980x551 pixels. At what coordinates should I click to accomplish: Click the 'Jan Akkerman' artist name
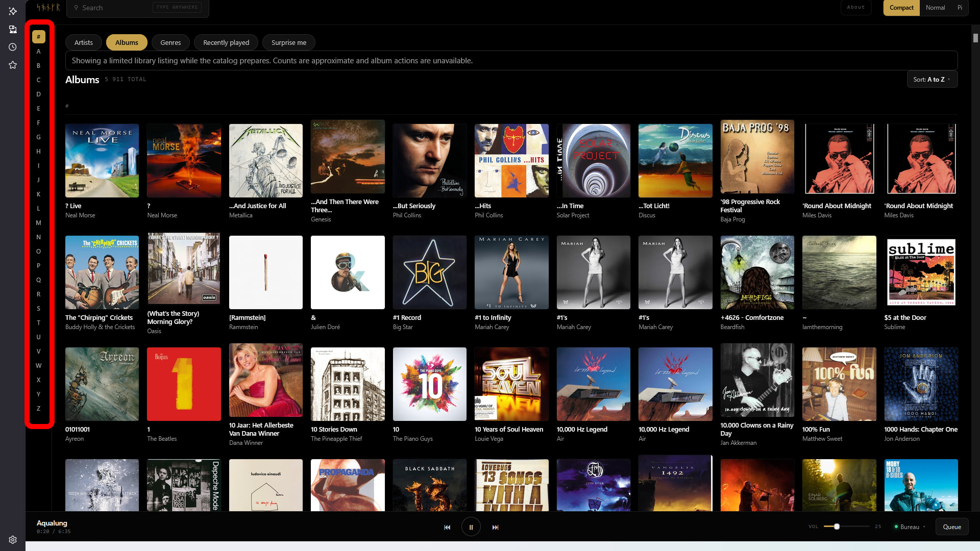pos(739,443)
